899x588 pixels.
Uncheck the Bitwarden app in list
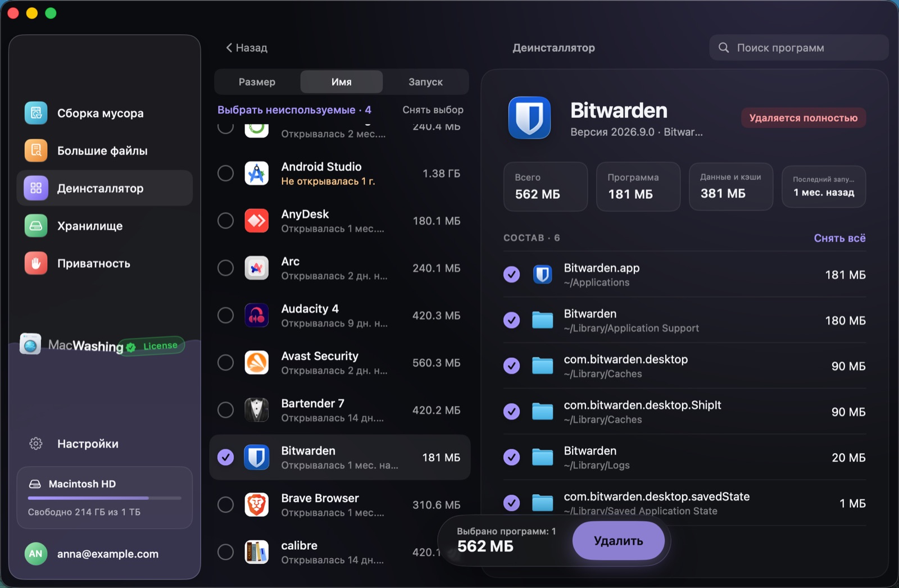point(225,457)
